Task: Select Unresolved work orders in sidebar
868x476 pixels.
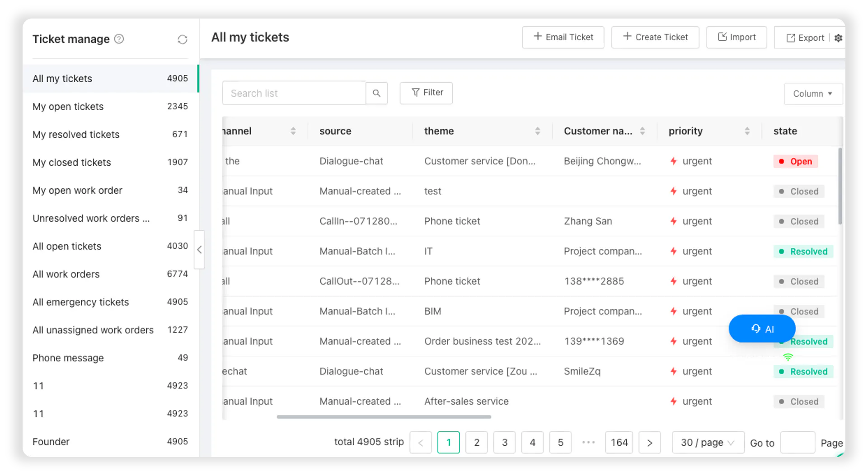Action: [110, 219]
